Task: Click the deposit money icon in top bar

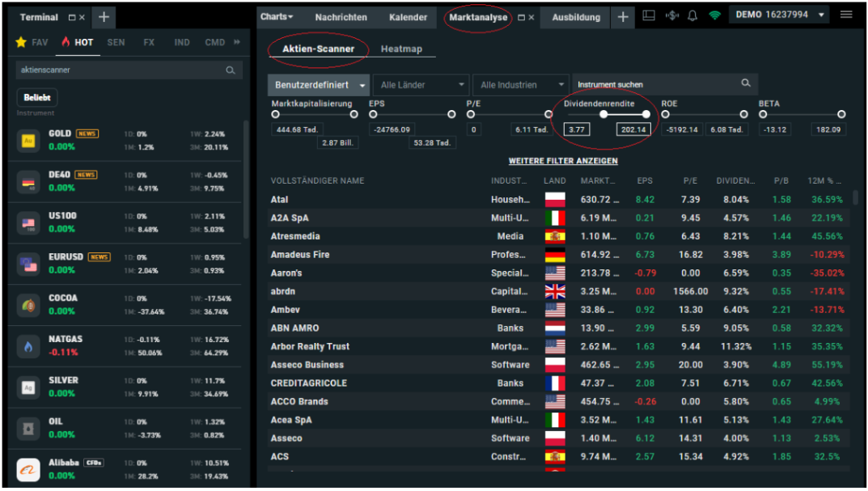Action: click(671, 14)
